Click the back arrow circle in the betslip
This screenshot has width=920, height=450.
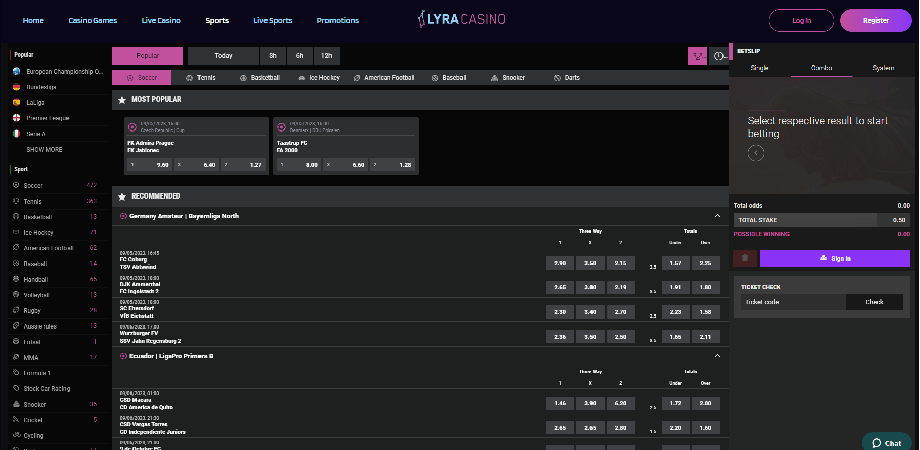point(756,153)
